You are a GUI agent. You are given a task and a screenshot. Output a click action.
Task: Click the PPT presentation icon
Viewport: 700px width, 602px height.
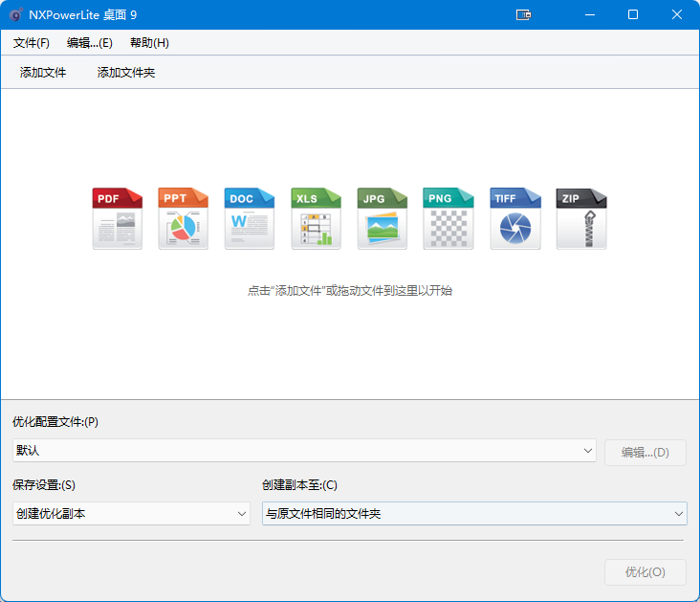point(183,218)
